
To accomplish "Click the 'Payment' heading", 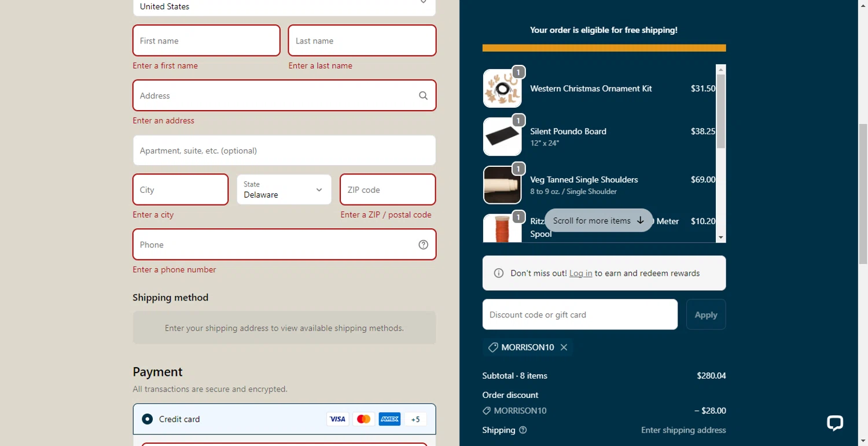I will 157,372.
